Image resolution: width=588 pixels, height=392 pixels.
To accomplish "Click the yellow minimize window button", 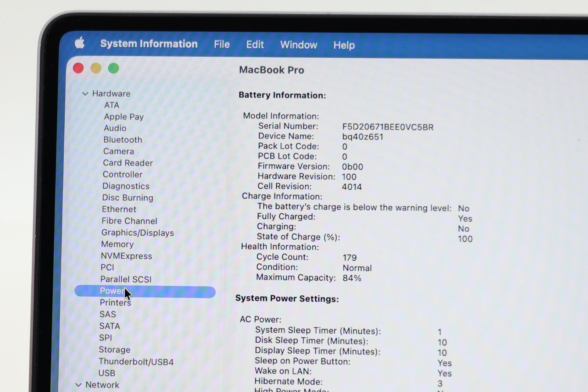I will (x=96, y=68).
